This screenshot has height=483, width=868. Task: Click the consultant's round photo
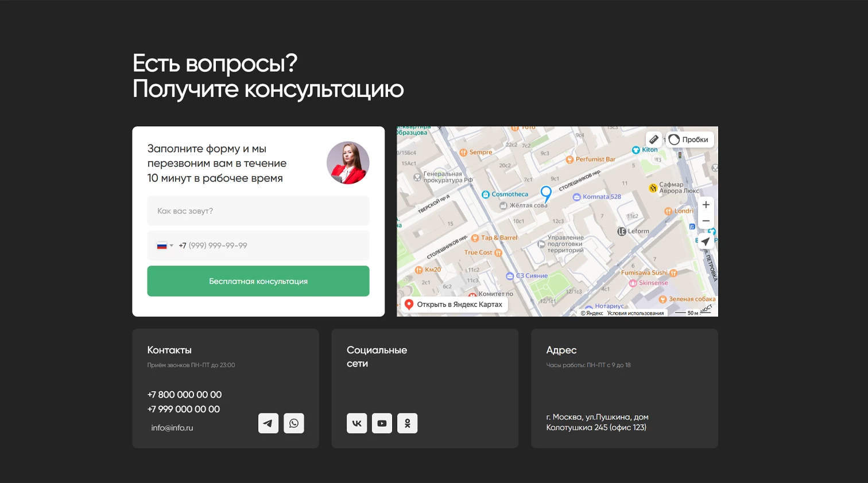coord(348,163)
